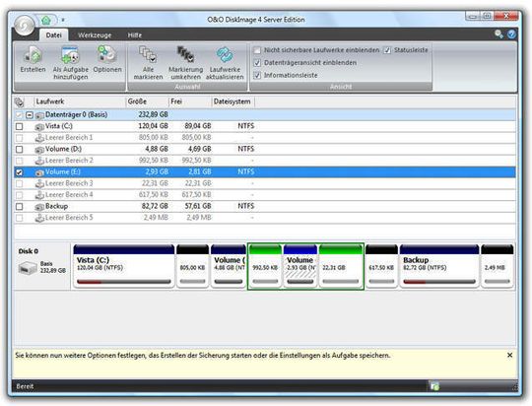Select the 992,50 KB green free block
Image resolution: width=532 pixels, height=406 pixels.
(x=265, y=266)
